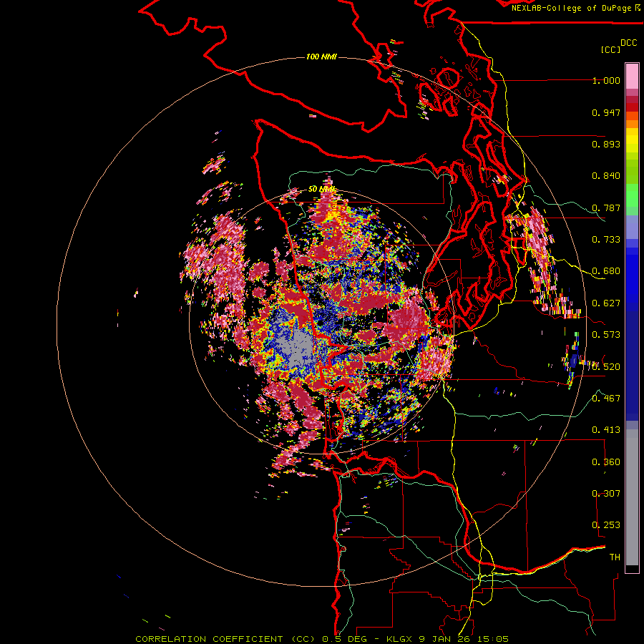
Task: Click the 0.573 scale value
Action: (x=606, y=335)
